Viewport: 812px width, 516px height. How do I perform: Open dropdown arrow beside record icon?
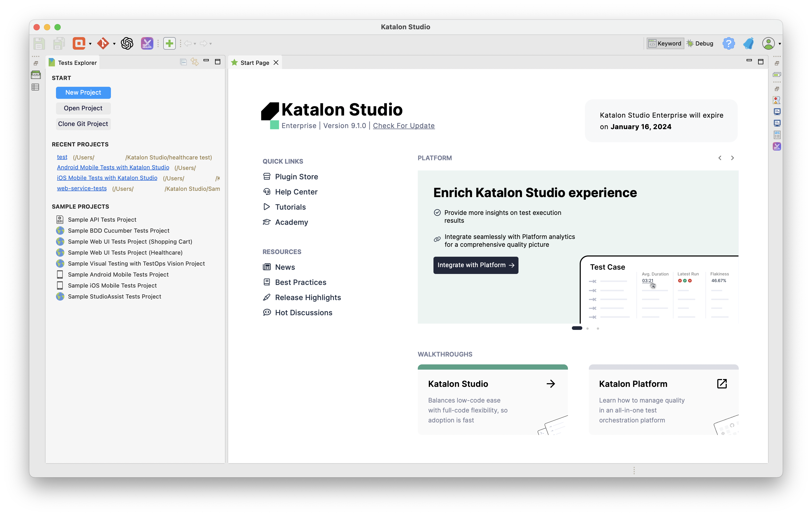[x=90, y=44]
